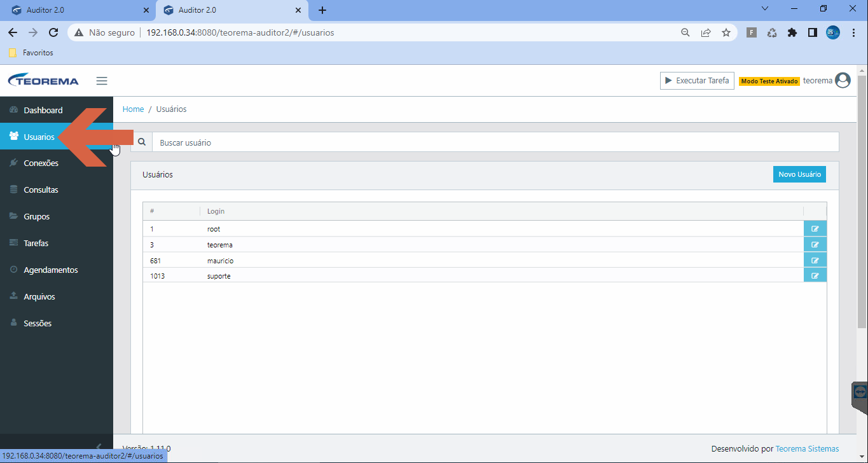Click the browser back arrow
The height and width of the screenshot is (463, 868).
click(x=13, y=32)
